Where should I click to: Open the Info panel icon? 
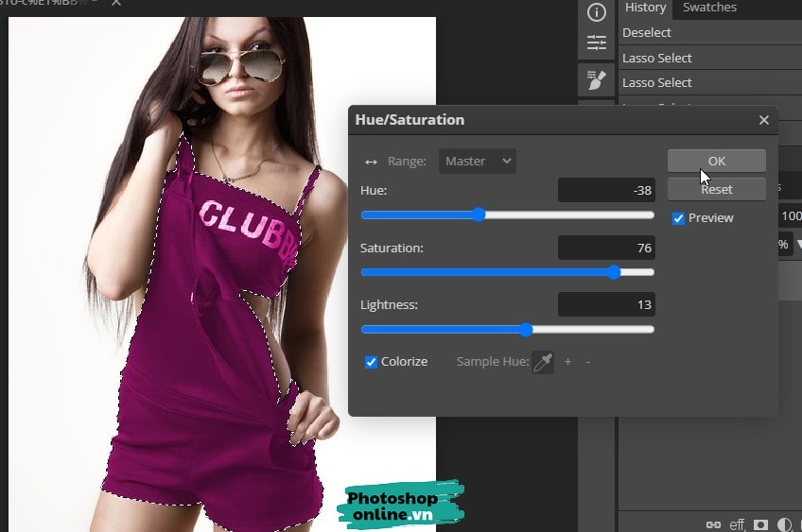(597, 12)
